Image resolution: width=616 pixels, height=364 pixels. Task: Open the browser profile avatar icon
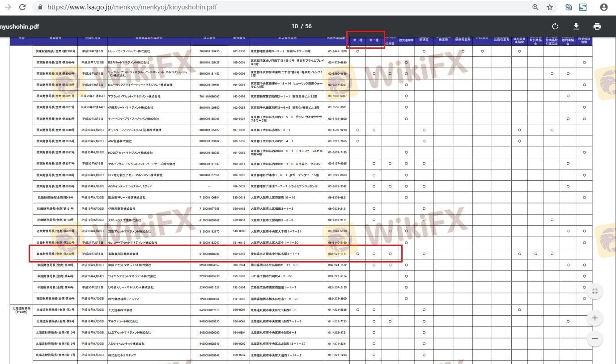coord(604,7)
